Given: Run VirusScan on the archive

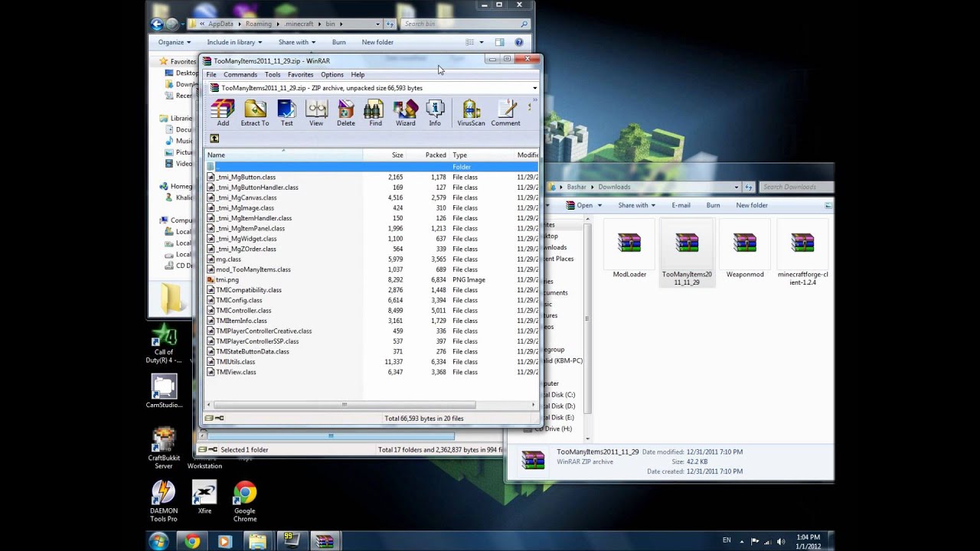Looking at the screenshot, I should click(471, 113).
